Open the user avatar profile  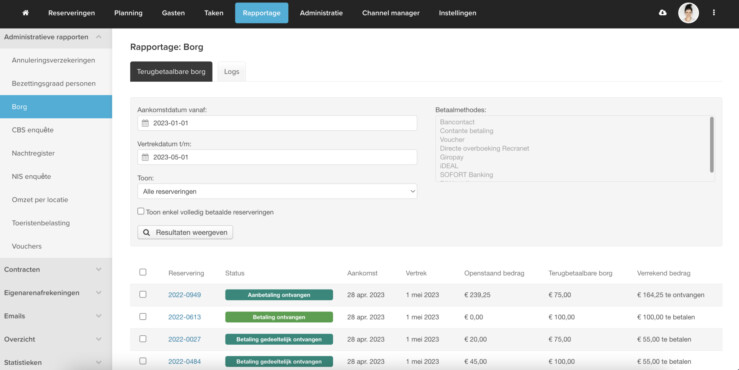688,13
